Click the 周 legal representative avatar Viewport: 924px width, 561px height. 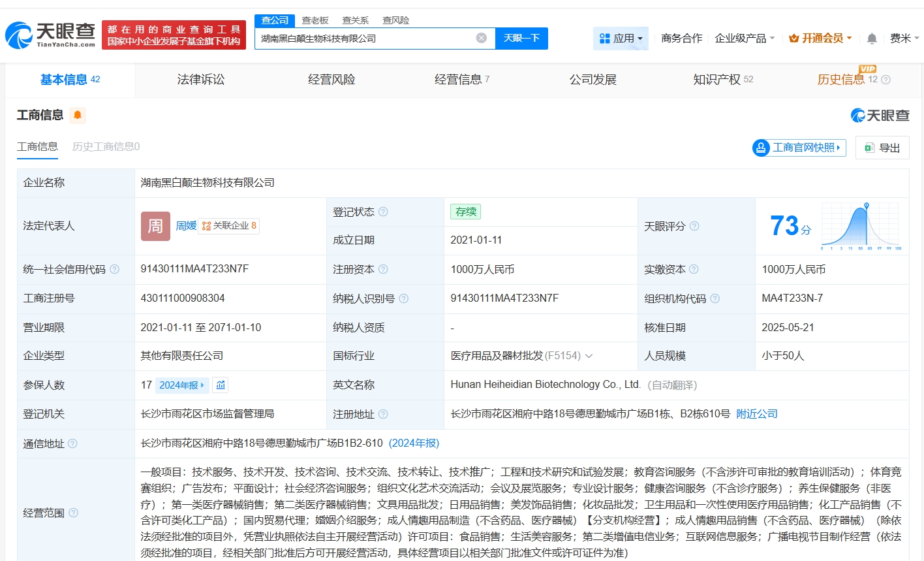point(155,226)
